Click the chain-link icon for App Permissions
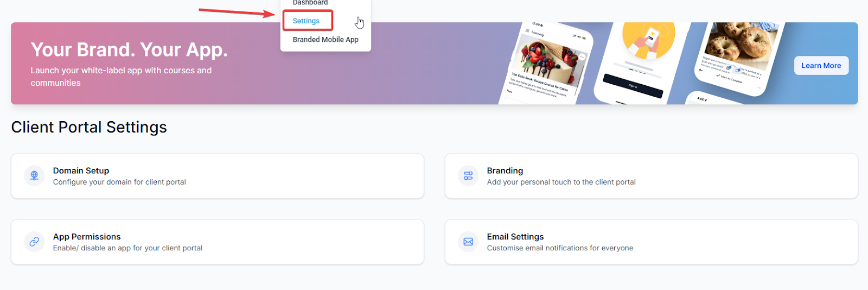This screenshot has width=868, height=290. tap(34, 242)
